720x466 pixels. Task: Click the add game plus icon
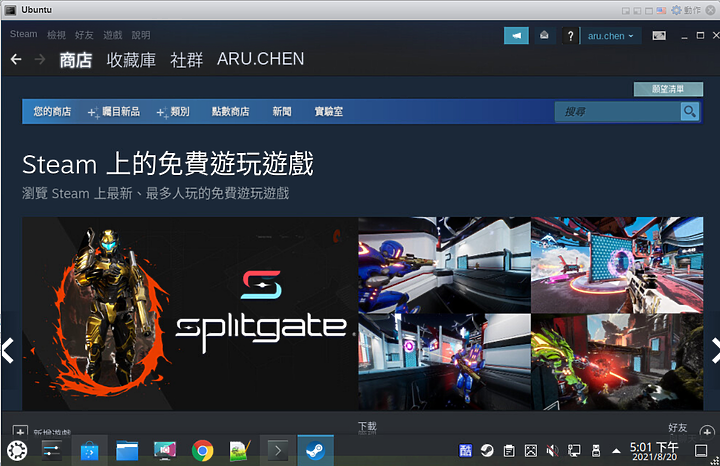[x=20, y=431]
